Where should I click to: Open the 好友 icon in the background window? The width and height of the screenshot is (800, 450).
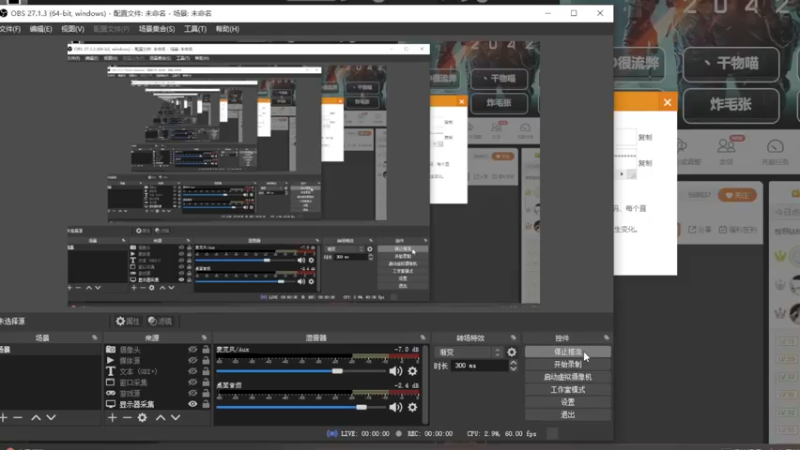coord(726,152)
